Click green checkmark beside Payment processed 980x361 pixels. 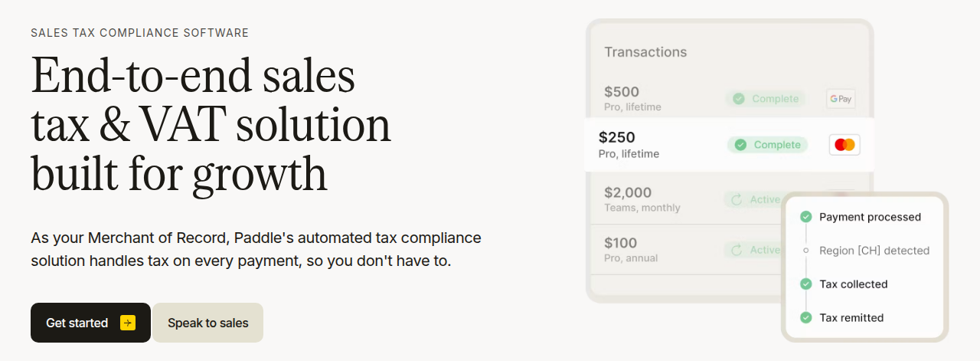pos(805,217)
